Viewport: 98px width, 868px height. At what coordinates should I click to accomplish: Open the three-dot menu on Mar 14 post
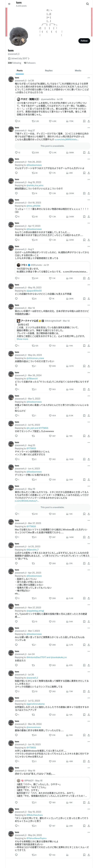coord(89,305)
